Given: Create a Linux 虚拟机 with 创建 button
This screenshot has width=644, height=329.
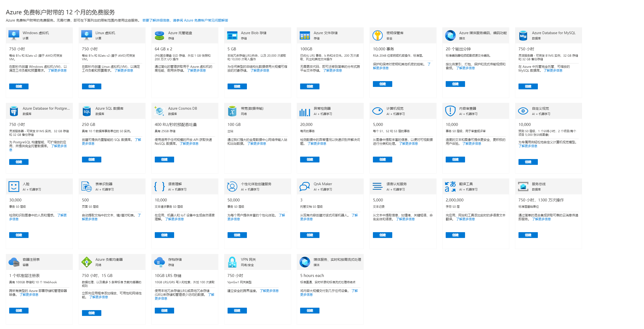Looking at the screenshot, I should click(91, 86).
